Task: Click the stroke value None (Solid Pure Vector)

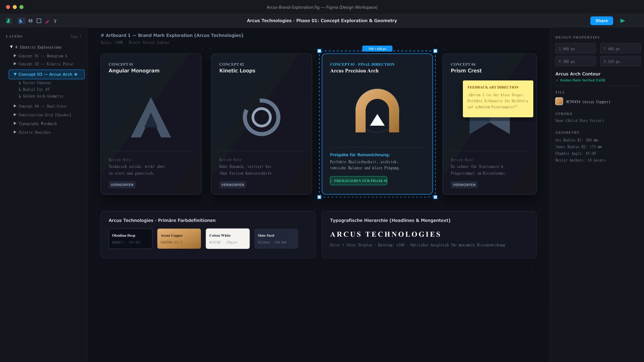Action: click(579, 121)
